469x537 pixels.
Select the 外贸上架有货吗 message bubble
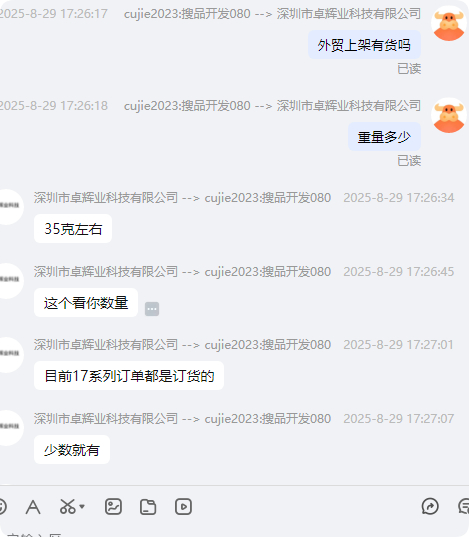coord(364,45)
